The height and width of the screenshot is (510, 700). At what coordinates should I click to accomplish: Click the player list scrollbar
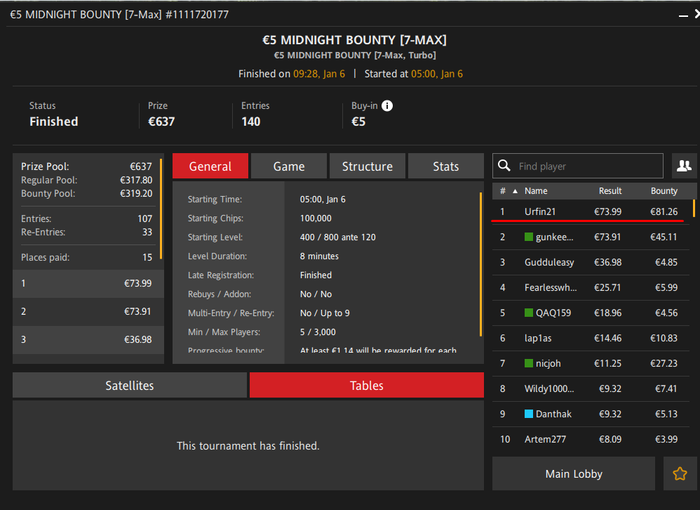[x=694, y=208]
